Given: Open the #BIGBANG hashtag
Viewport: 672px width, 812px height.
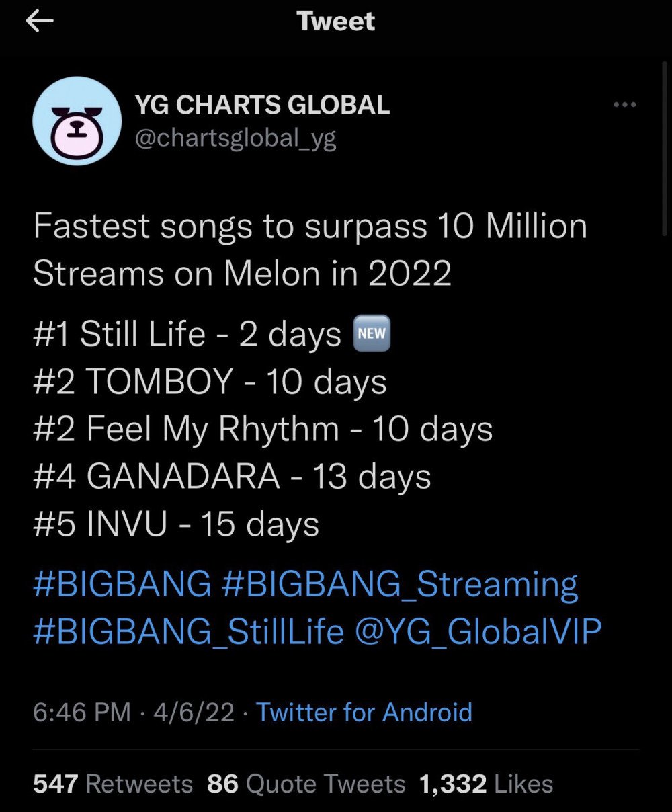Looking at the screenshot, I should pos(122,584).
